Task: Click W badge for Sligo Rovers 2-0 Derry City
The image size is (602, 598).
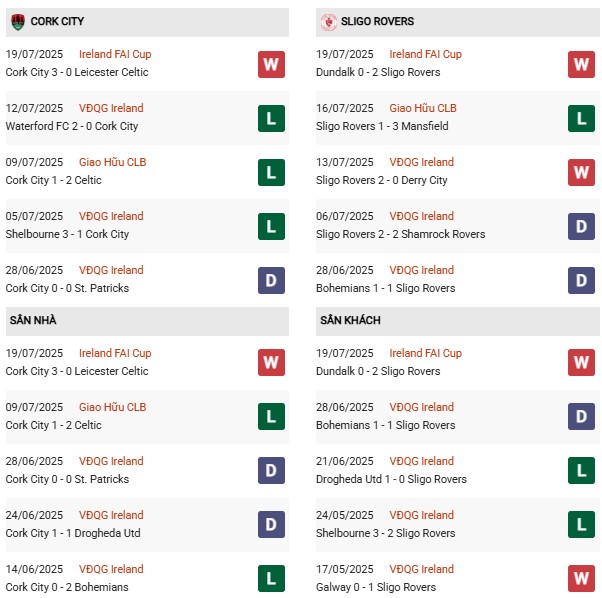Action: pyautogui.click(x=582, y=172)
